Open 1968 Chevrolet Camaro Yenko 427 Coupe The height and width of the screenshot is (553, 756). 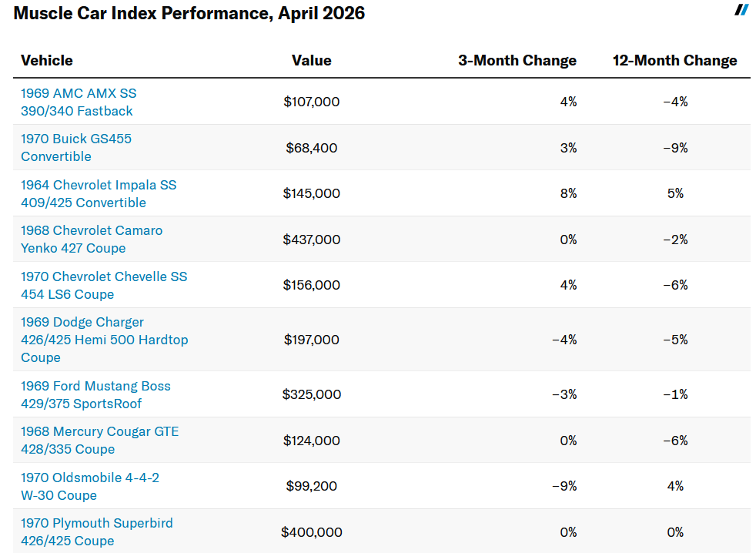point(91,239)
